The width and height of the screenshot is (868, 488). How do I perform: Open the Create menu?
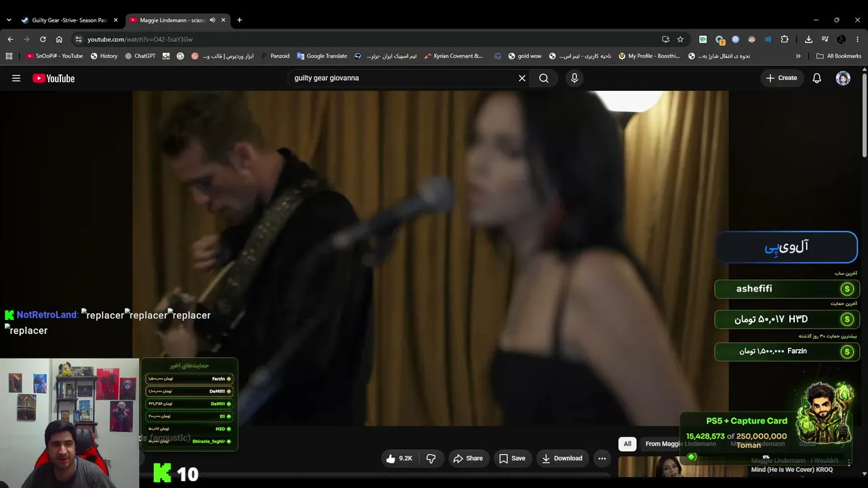781,78
